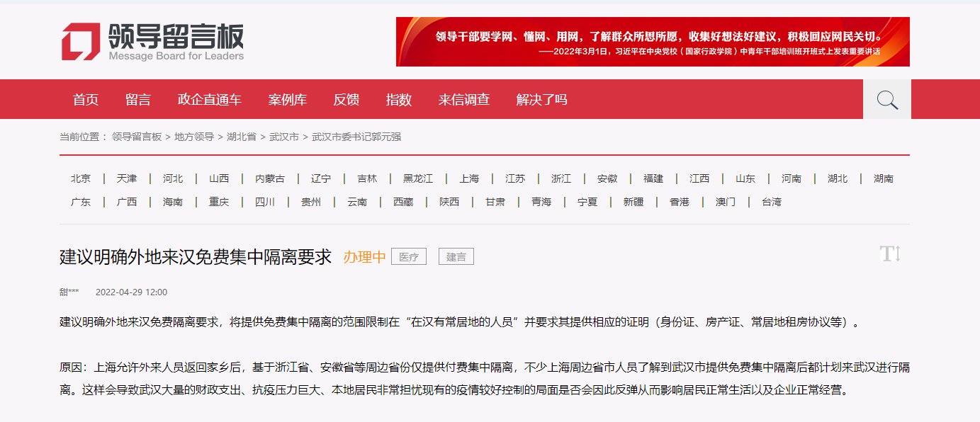
Task: Click the font size adjustment icon
Action: 890,254
